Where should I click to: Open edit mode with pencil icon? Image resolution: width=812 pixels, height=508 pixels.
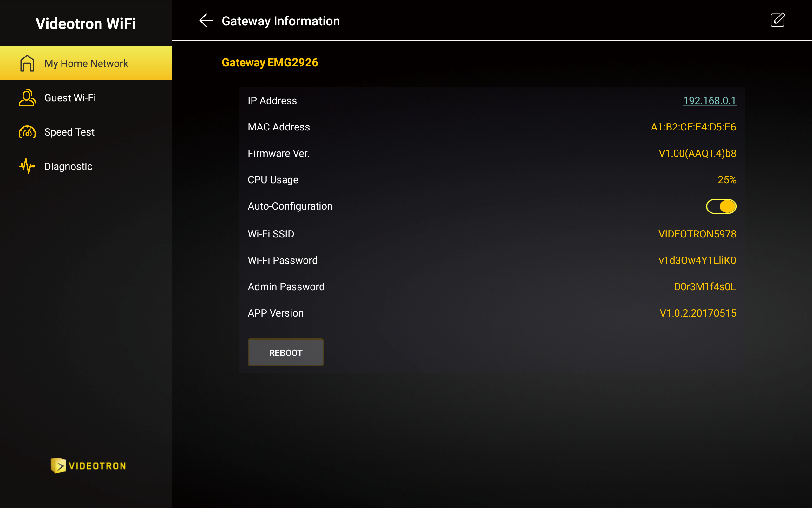(x=777, y=20)
